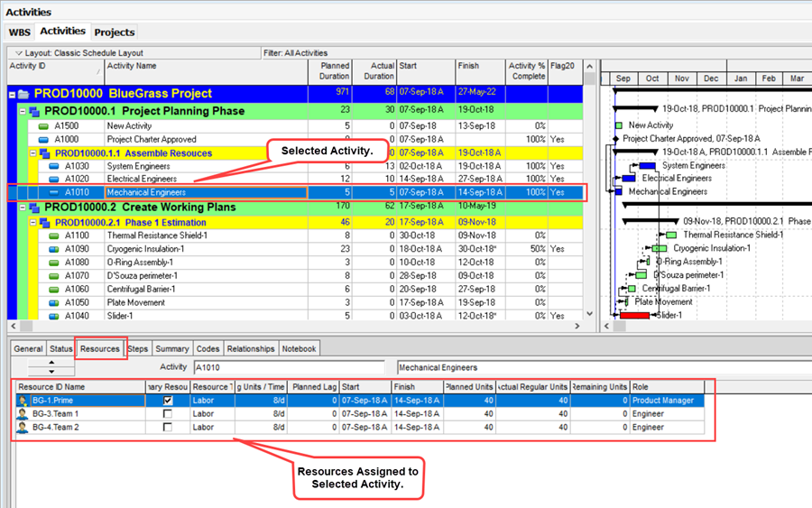This screenshot has width=812, height=508.
Task: Check primary resource for BG-3.Team 1
Action: [x=168, y=414]
